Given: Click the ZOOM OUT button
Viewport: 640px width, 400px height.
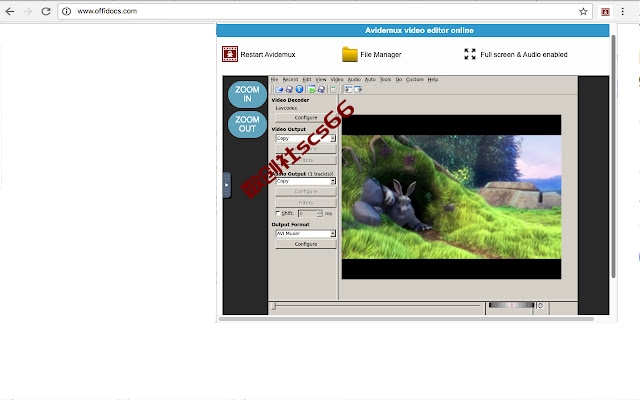Looking at the screenshot, I should 247,124.
